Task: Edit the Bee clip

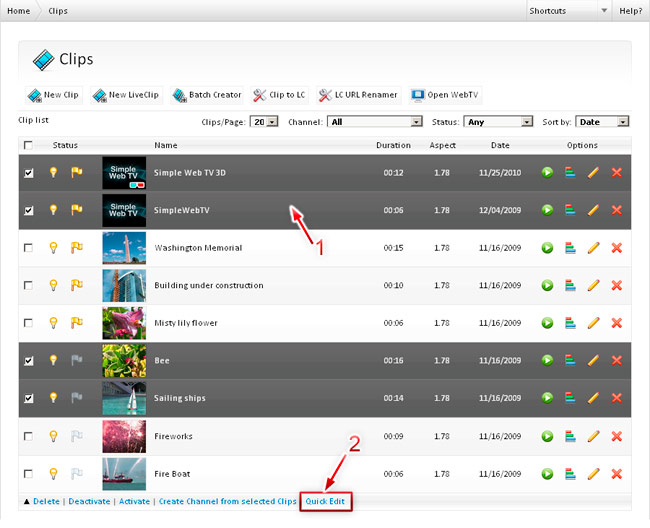Action: [593, 360]
